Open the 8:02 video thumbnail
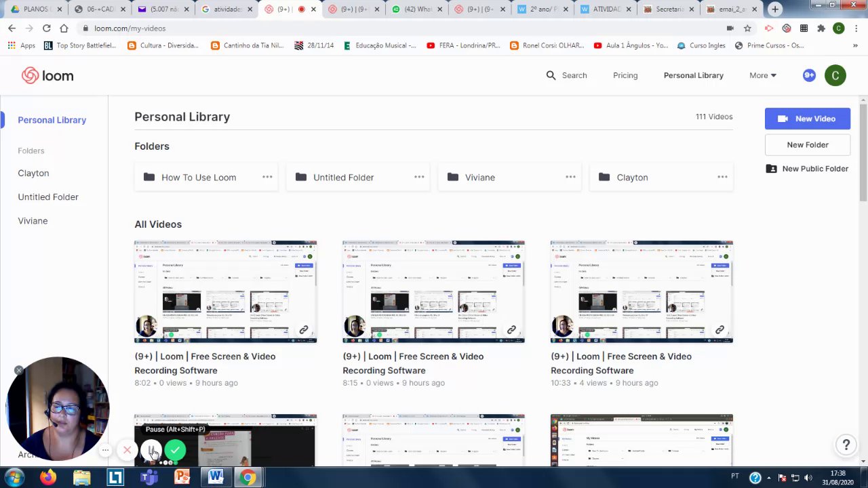 [x=225, y=291]
